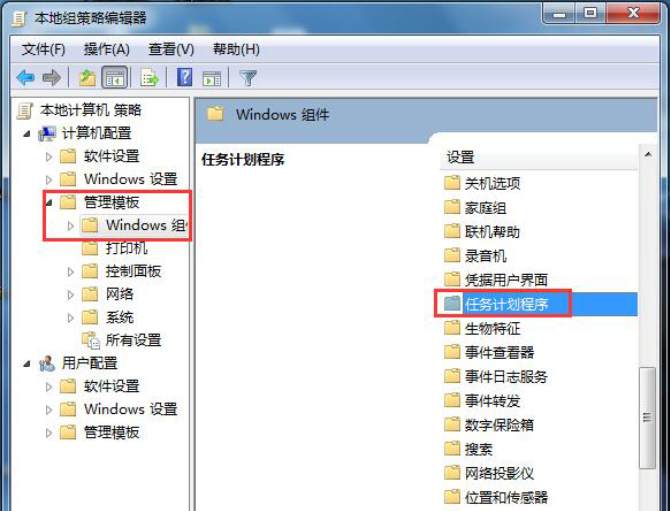Click the show/hide action pane icon
The height and width of the screenshot is (511, 670).
click(x=212, y=79)
